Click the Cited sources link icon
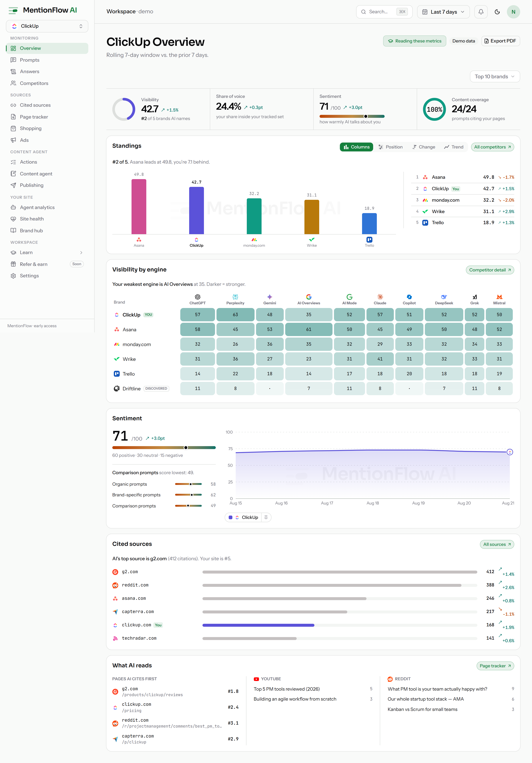Viewport: 532px width, 763px height. coord(13,105)
